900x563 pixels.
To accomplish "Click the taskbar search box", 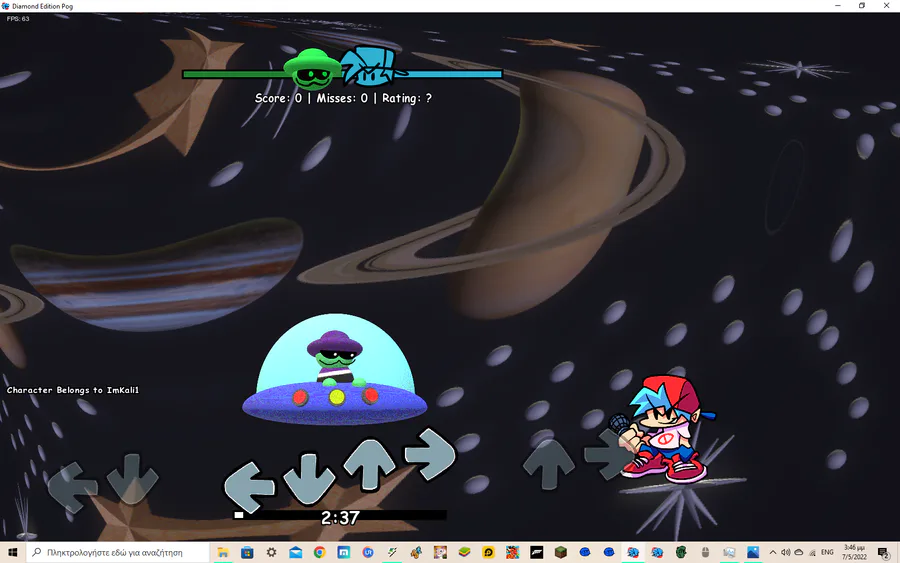I will 118,552.
